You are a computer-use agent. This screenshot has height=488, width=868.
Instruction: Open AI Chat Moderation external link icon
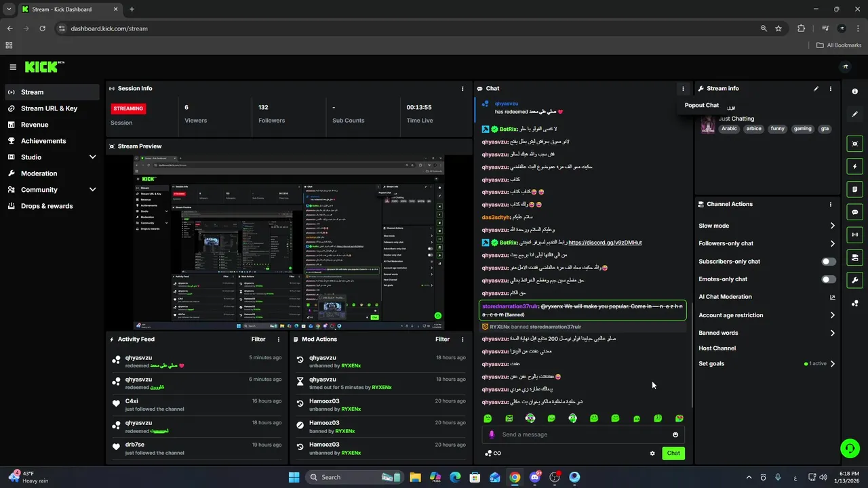click(832, 297)
